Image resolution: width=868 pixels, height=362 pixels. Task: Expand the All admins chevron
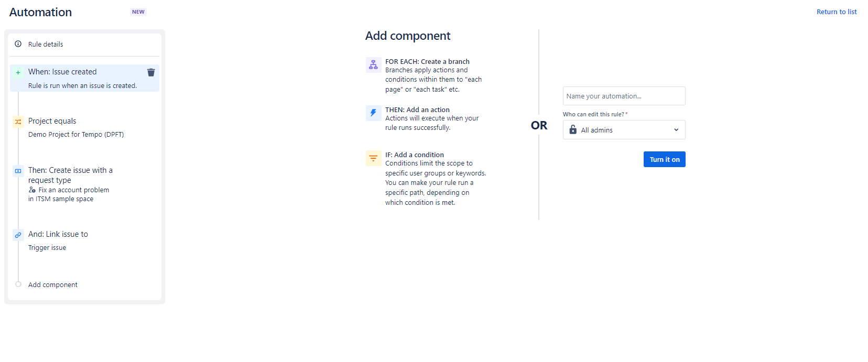676,129
